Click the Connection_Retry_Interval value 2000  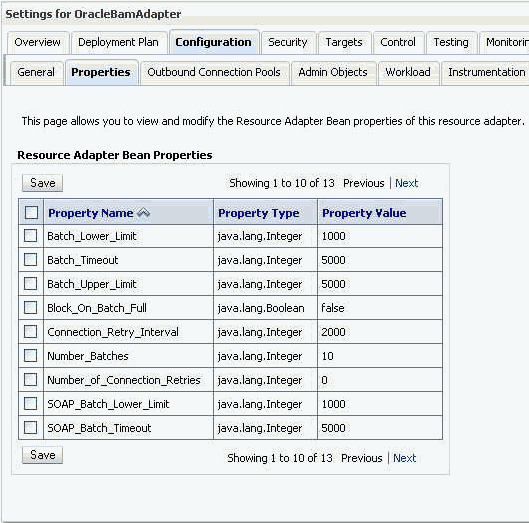pyautogui.click(x=333, y=332)
